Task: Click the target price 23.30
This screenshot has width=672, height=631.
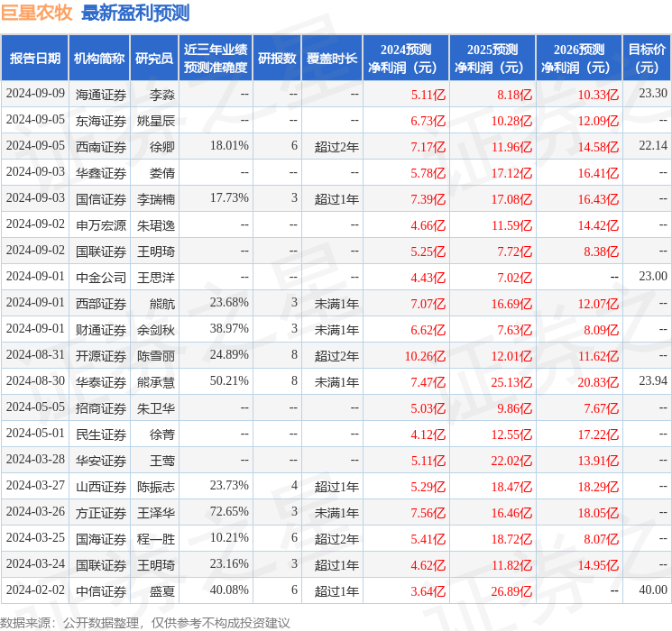Action: point(653,93)
